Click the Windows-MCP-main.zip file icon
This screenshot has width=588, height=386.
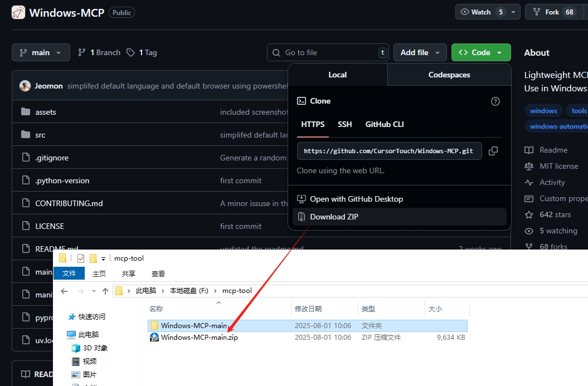[154, 338]
